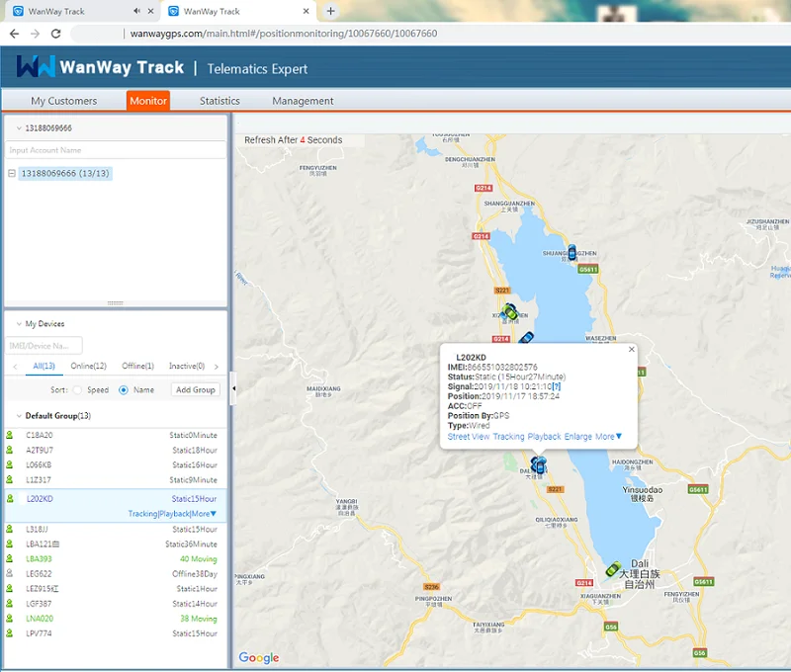Open Street View link in popup
791x672 pixels.
[469, 437]
